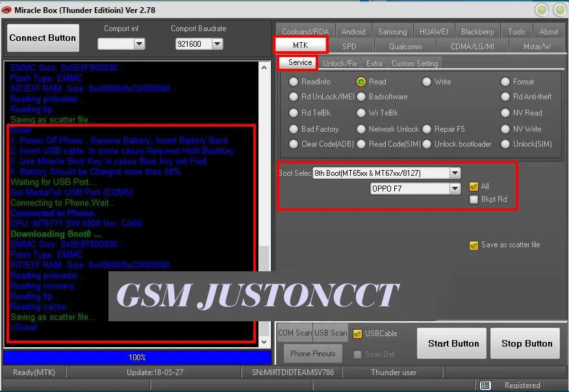Screen dimensions: 569x392
Task: Click the left green round title button
Action: [542, 10]
